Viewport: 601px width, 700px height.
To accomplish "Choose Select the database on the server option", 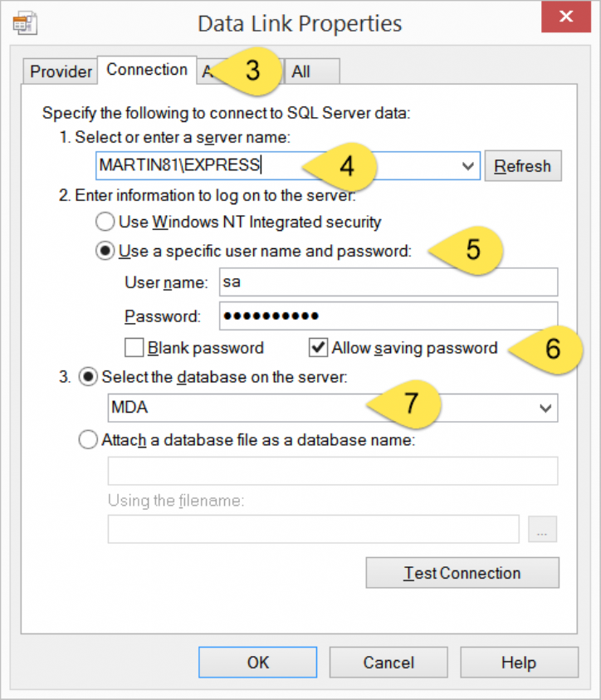I will click(88, 377).
